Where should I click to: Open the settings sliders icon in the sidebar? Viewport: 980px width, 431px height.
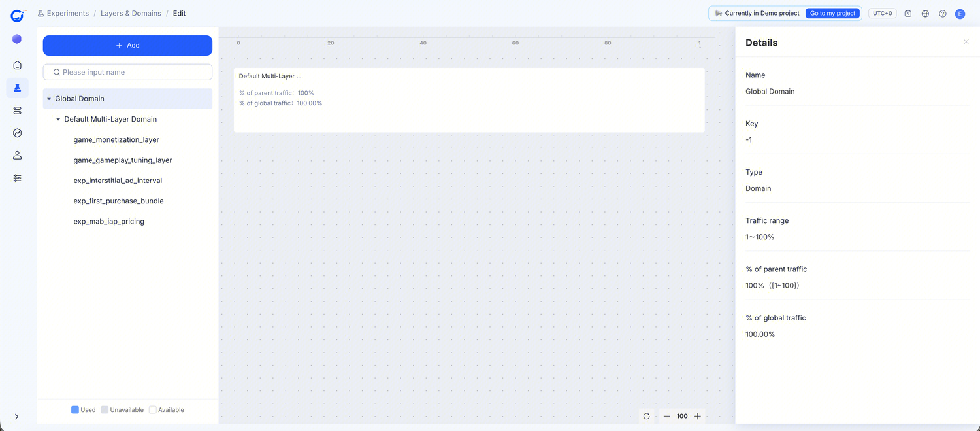[x=17, y=178]
